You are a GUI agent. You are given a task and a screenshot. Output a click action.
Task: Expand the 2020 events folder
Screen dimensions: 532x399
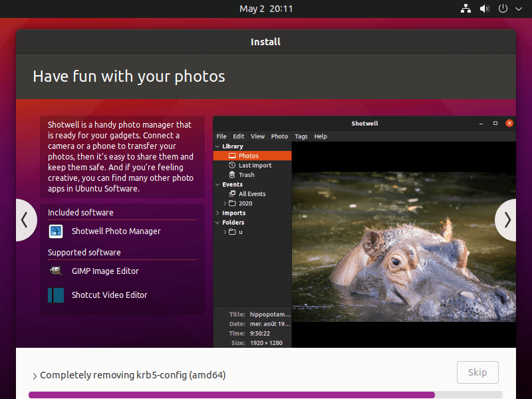coord(225,203)
